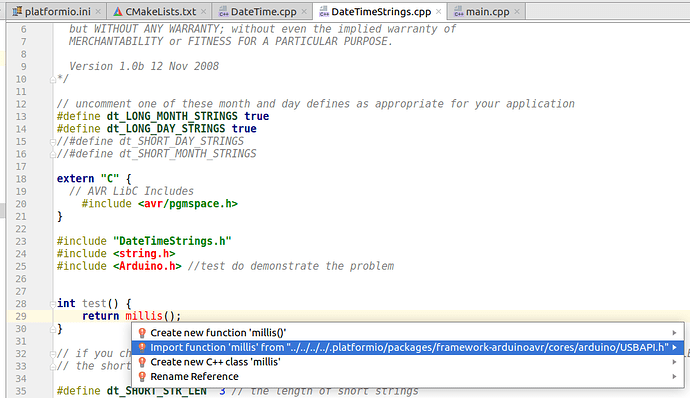690x398 pixels.
Task: Click the C++ file icon on DateTime.cpp tab
Action: 224,12
